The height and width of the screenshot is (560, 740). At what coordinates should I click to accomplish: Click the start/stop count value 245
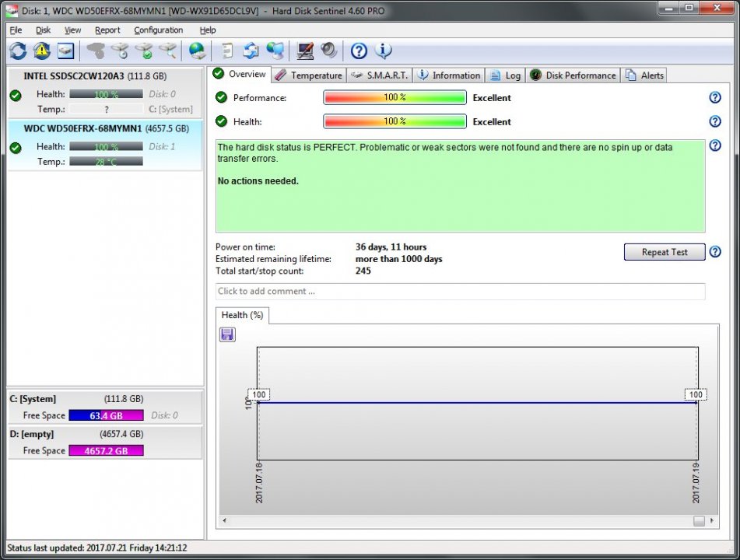[x=363, y=271]
